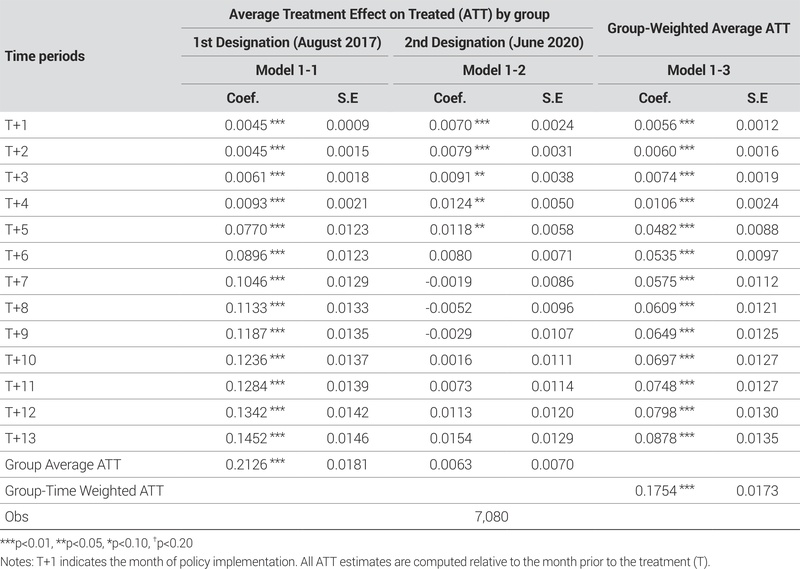Screen dimensions: 800x569
Task: Select the "1st Designation (August 2017)" header
Action: tap(285, 45)
